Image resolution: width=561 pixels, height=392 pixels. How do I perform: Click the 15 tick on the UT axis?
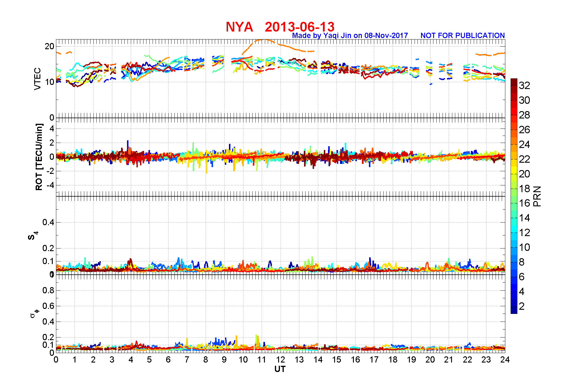(336, 360)
